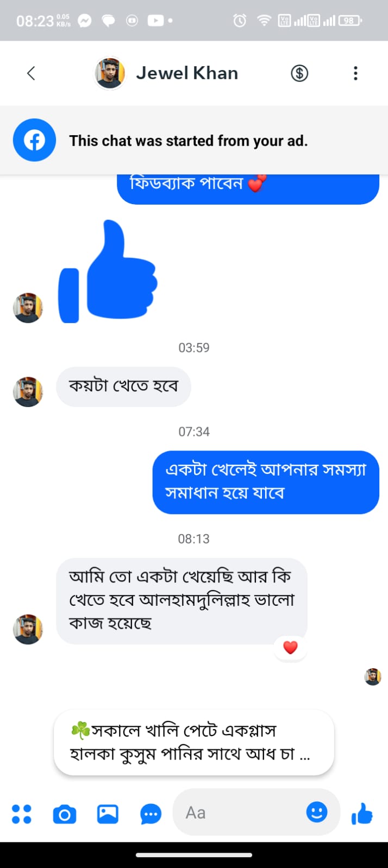Image resolution: width=388 pixels, height=868 pixels.
Task: Tap the large thumbs-up sticker message
Action: pyautogui.click(x=109, y=271)
